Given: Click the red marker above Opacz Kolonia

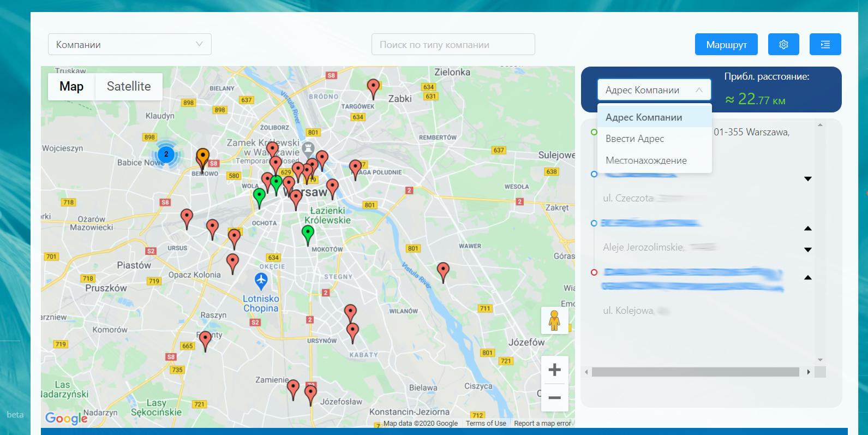Looking at the screenshot, I should (x=232, y=264).
